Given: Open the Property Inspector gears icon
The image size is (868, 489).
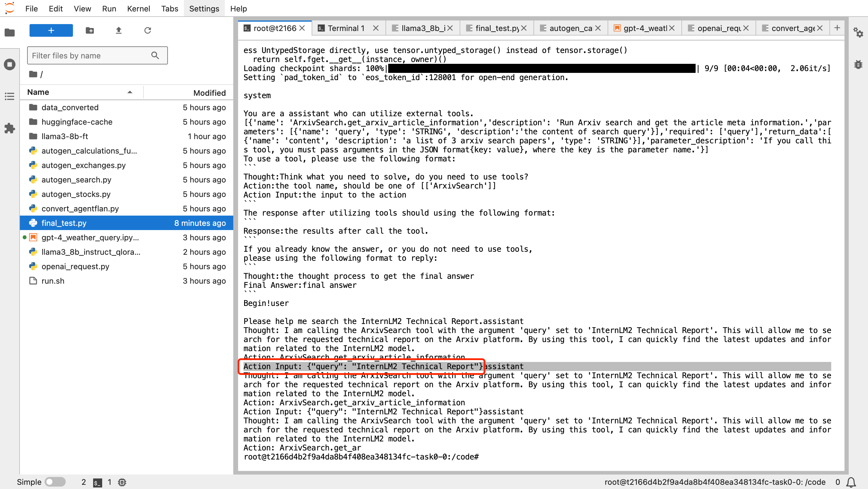Looking at the screenshot, I should point(858,33).
